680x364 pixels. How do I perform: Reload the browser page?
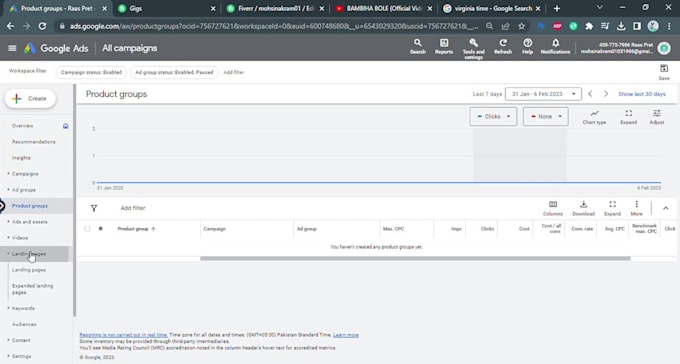(x=42, y=26)
